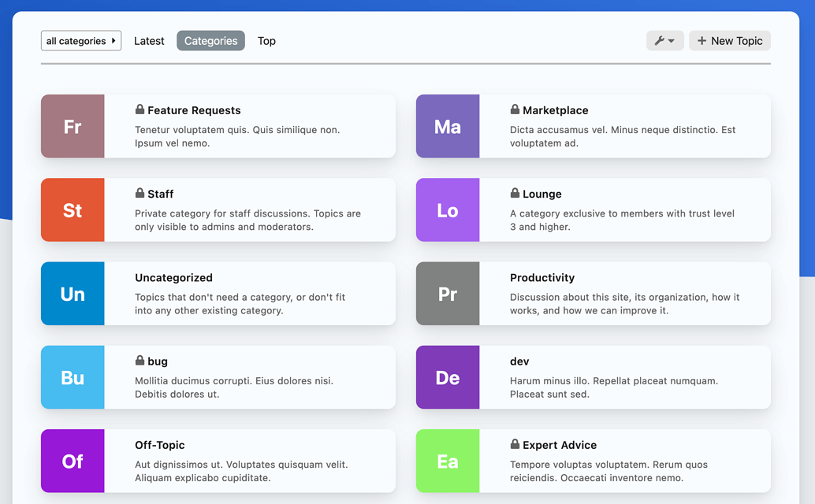Click the Productivity 'Pr' gray logo tile
The height and width of the screenshot is (504, 815).
(x=448, y=294)
